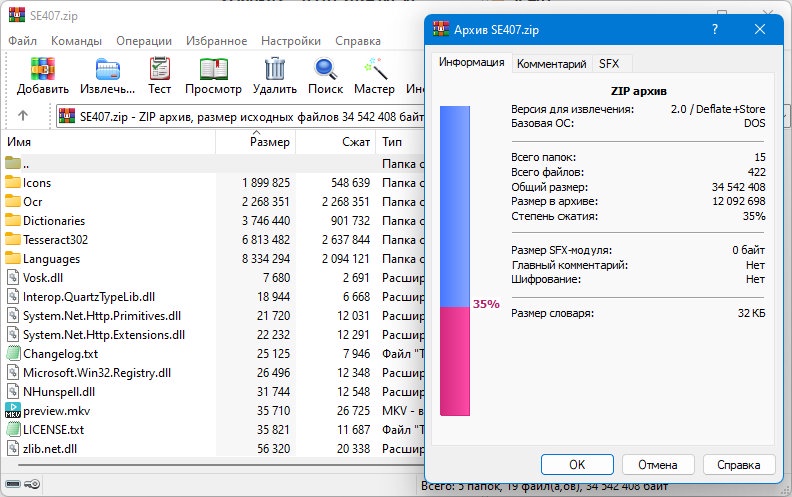This screenshot has width=792, height=497.
Task: Open the Файл menu
Action: tap(22, 41)
